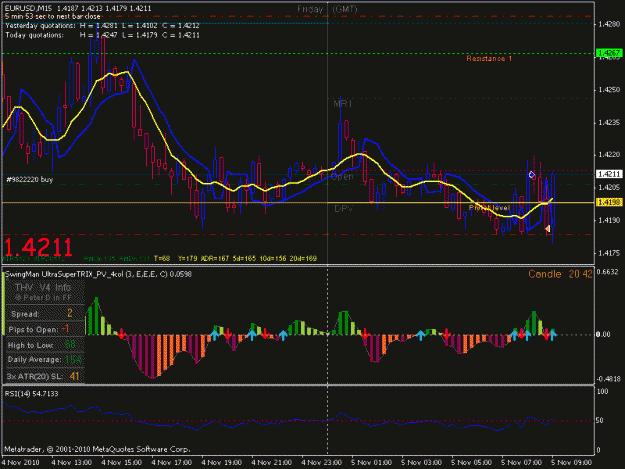The width and height of the screenshot is (625, 469).
Task: Click the 'MR1' level label
Action: point(343,104)
